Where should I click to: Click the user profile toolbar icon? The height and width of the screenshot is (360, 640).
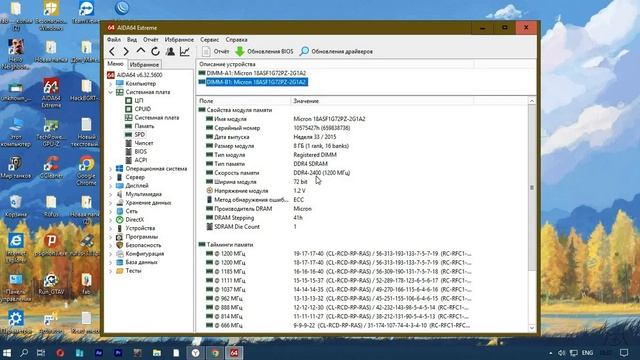170,51
